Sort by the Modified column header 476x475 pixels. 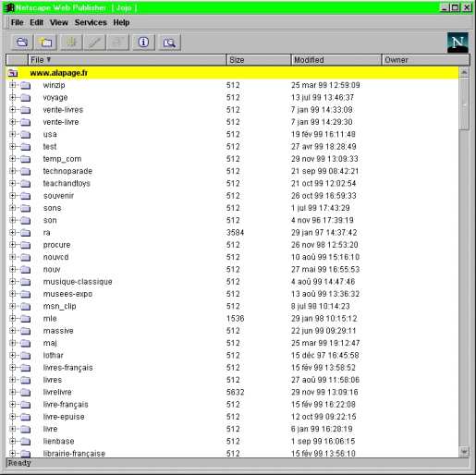click(336, 60)
